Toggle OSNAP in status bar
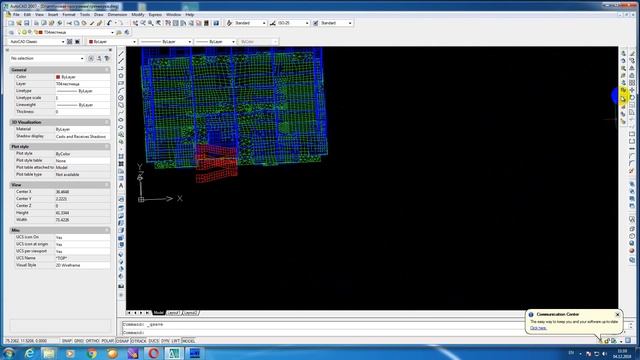Image resolution: width=640 pixels, height=360 pixels. [122, 341]
